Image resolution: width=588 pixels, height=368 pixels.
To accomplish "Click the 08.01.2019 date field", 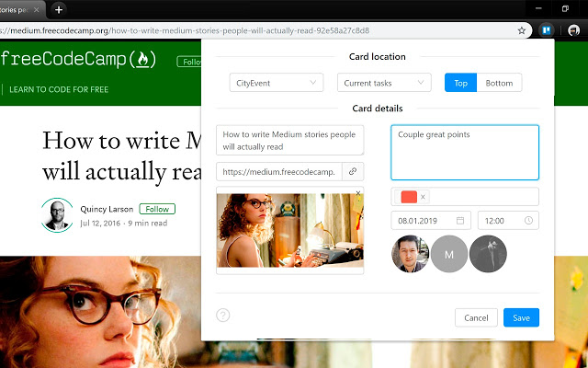I will pos(431,221).
